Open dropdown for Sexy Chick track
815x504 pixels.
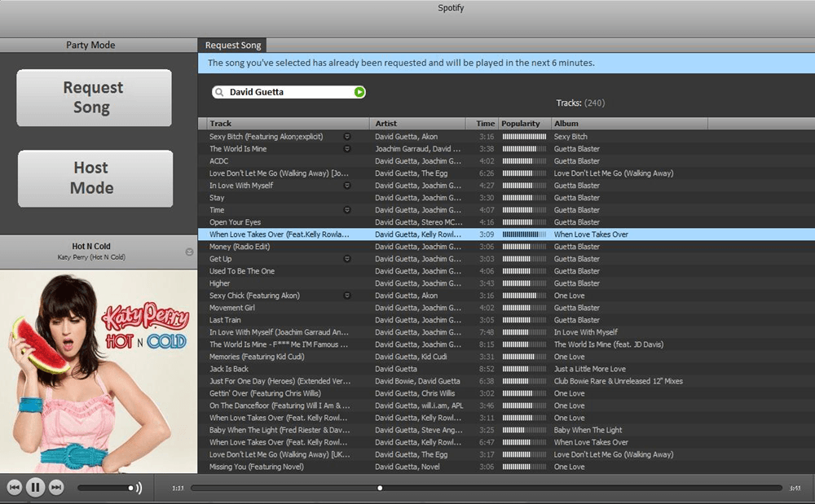click(x=347, y=296)
